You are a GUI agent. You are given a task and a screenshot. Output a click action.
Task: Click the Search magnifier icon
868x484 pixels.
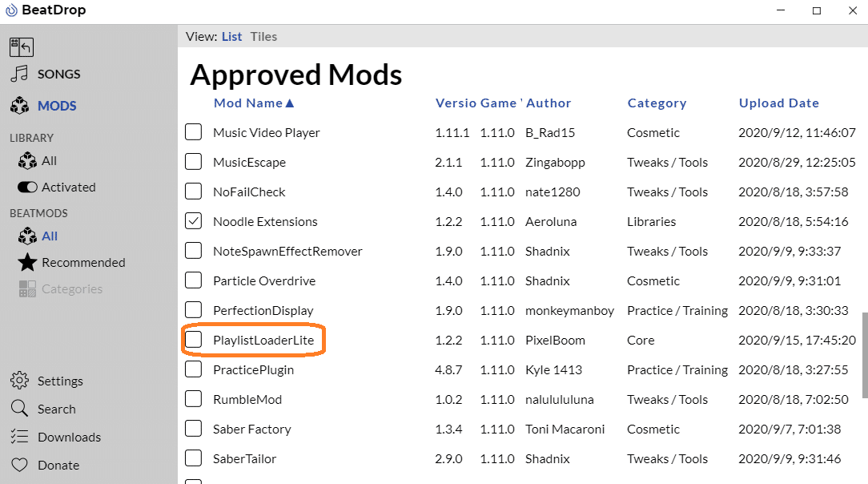click(x=19, y=409)
